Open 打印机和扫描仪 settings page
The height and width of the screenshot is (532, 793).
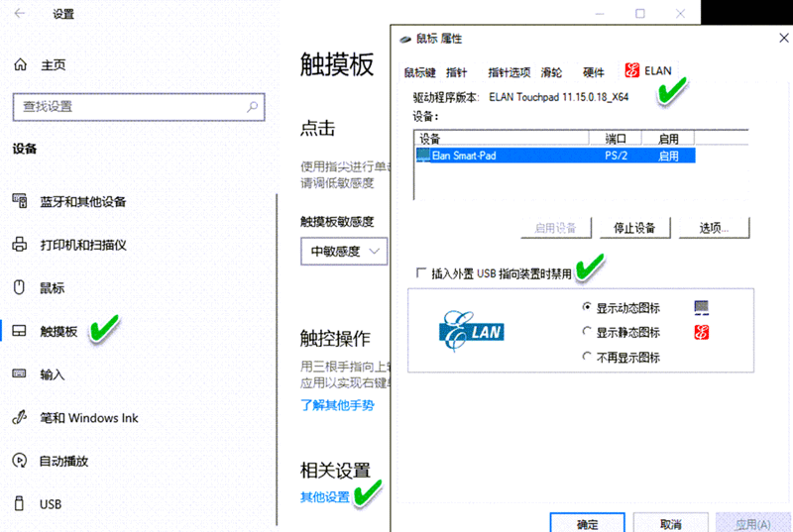click(x=83, y=245)
